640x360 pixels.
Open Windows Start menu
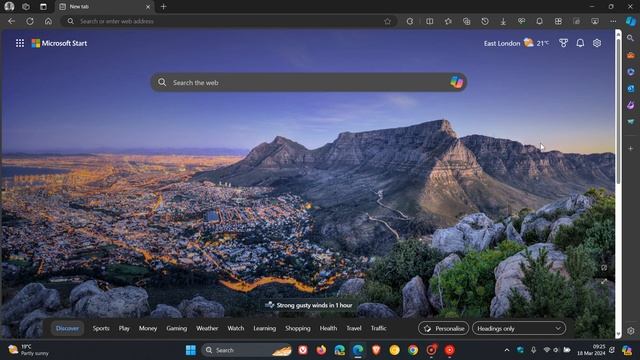191,350
